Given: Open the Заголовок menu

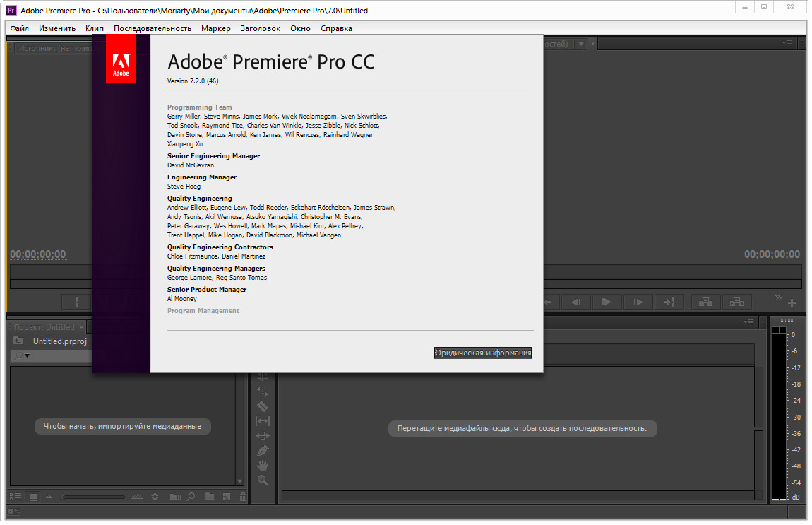Looking at the screenshot, I should click(x=260, y=28).
